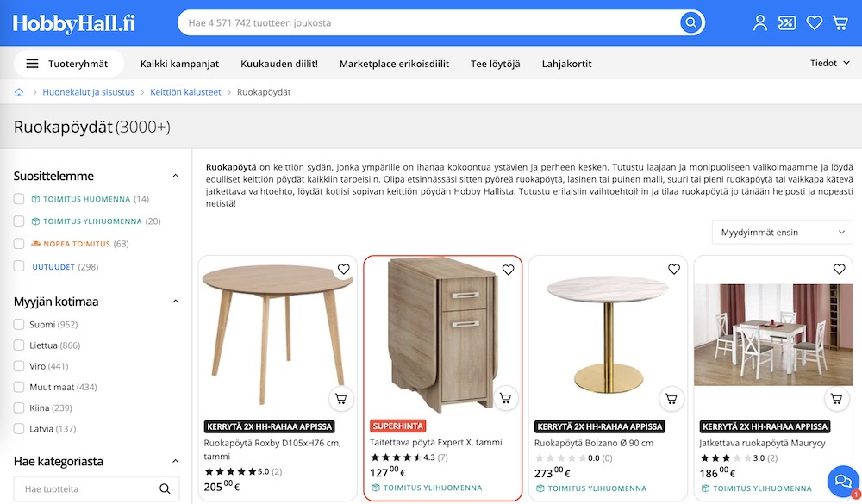The image size is (862, 504).
Task: Expand the Tiedot dropdown
Action: (x=828, y=62)
